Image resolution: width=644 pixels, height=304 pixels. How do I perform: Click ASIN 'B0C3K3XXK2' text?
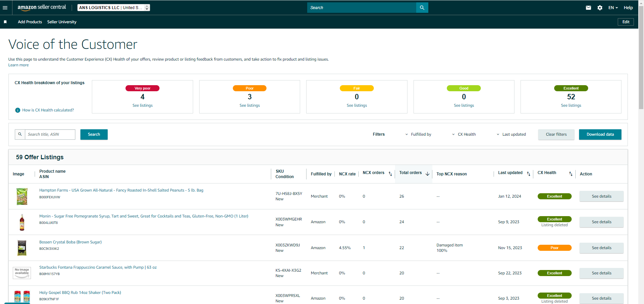pyautogui.click(x=49, y=249)
